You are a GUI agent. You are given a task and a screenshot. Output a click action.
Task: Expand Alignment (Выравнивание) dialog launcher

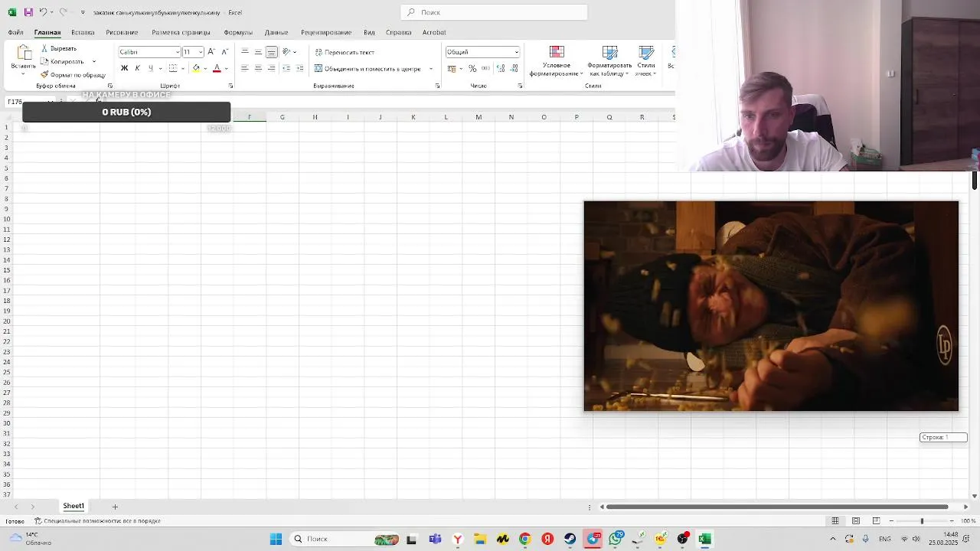coord(437,86)
